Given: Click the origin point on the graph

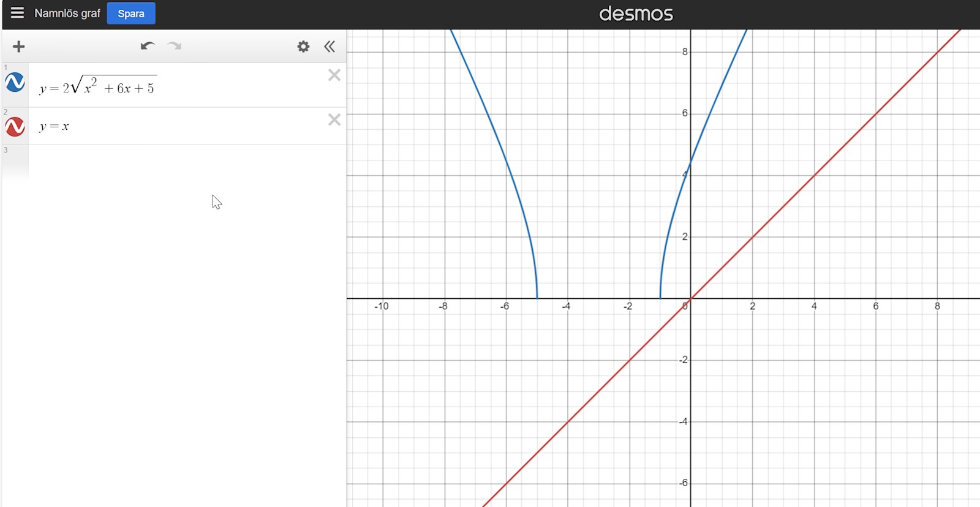Looking at the screenshot, I should tap(691, 299).
